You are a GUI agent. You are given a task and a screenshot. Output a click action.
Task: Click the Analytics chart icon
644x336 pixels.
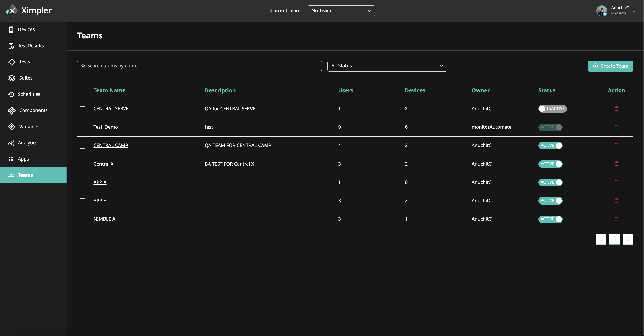point(11,143)
